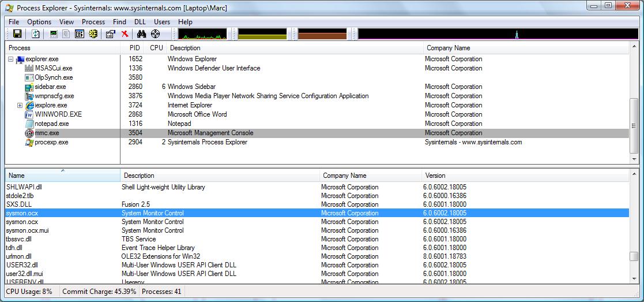Sort processes by the Process column header

tap(62, 48)
